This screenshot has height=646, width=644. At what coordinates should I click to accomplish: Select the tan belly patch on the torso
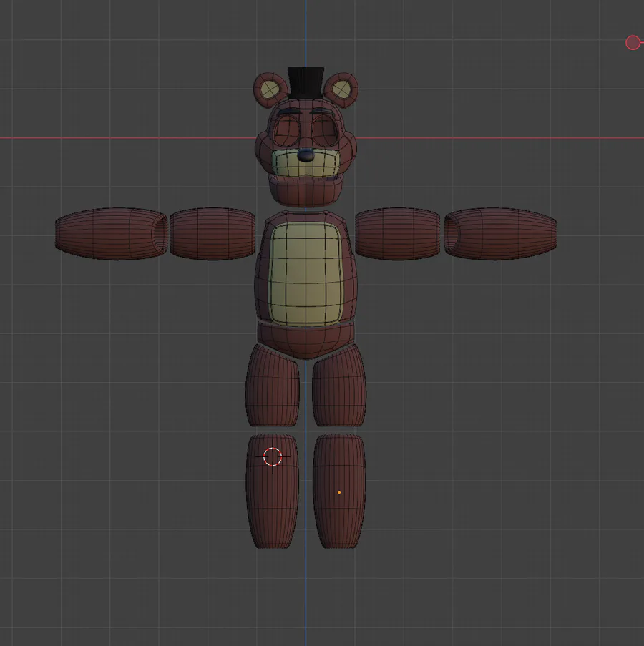pyautogui.click(x=306, y=274)
